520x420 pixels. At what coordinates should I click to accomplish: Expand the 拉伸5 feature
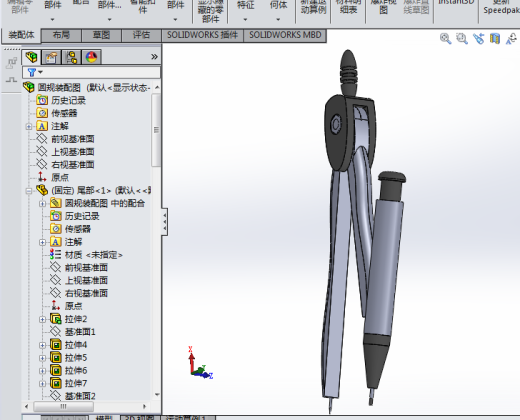[42, 358]
